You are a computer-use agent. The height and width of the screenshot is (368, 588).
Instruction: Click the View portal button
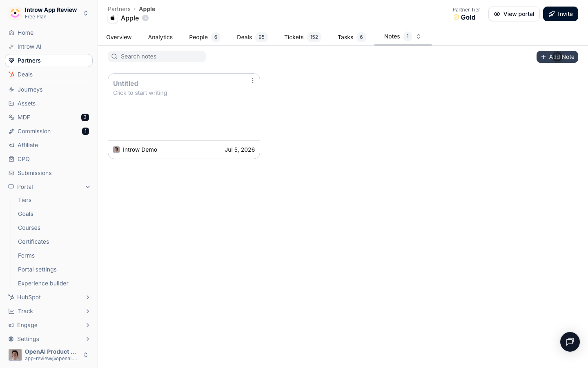[x=514, y=14]
